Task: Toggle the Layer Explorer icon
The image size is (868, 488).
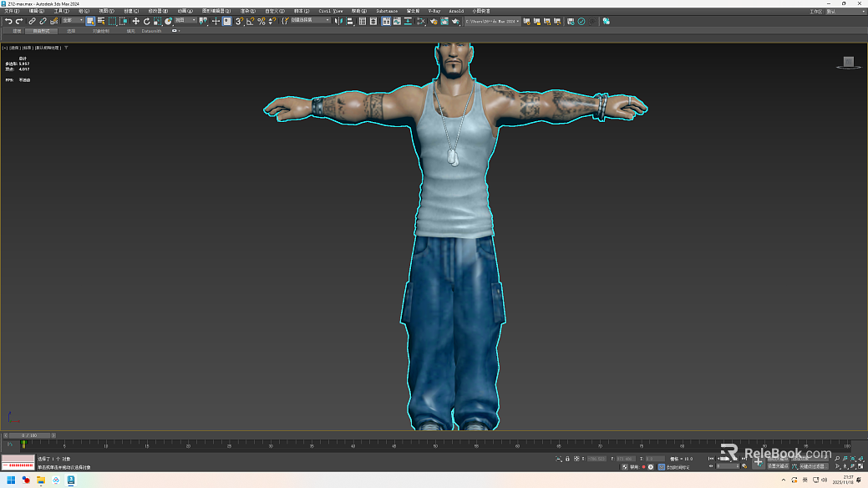Action: [x=373, y=21]
